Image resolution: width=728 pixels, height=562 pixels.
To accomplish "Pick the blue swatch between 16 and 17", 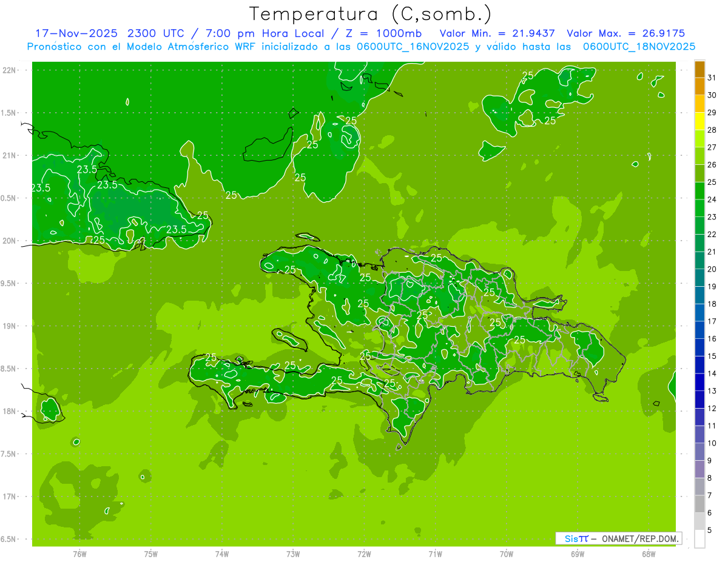I will tap(699, 330).
